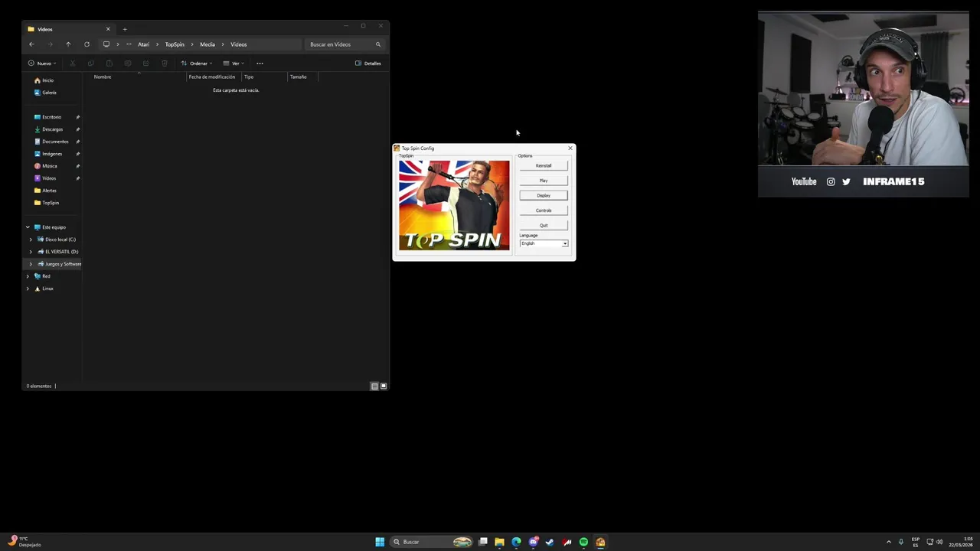
Task: Show hidden system tray icons
Action: coord(889,542)
